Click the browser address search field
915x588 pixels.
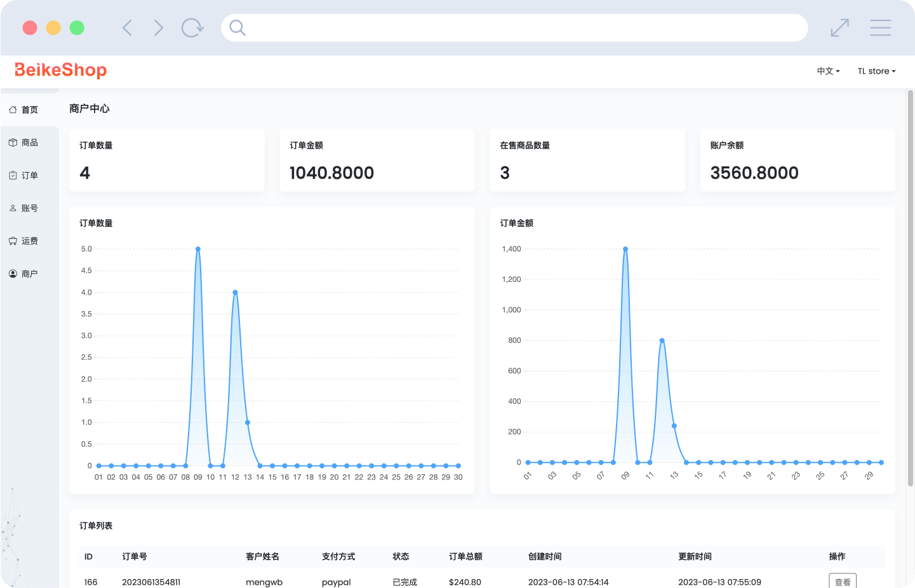(514, 28)
